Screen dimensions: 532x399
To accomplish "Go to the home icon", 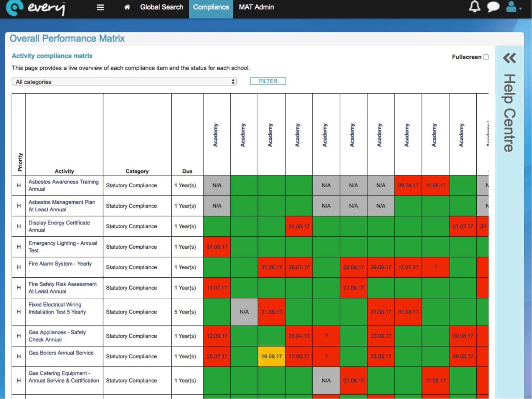I will point(127,7).
